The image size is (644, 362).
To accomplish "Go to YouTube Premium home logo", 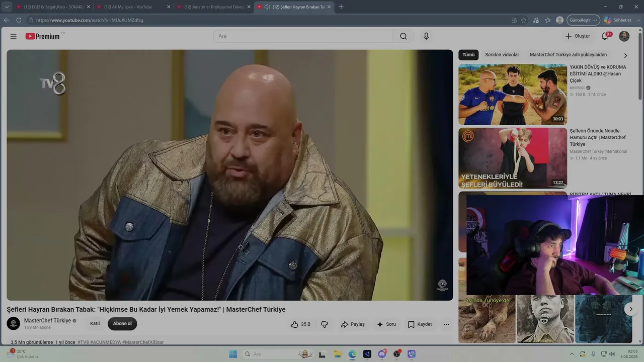I will point(43,36).
